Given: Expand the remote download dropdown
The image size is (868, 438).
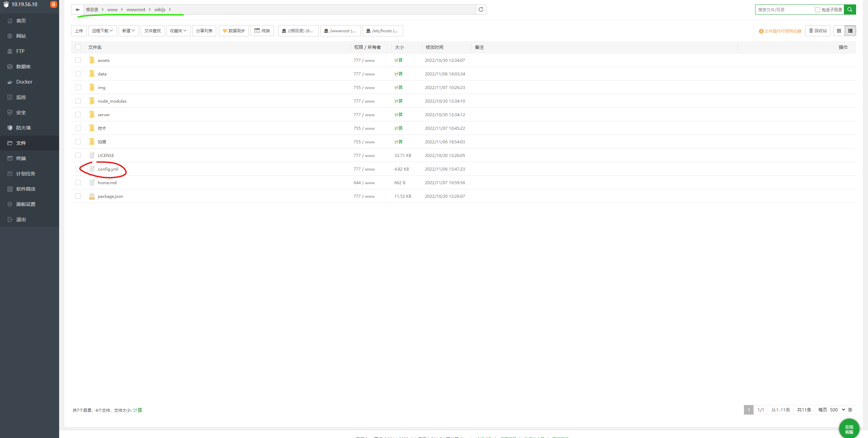Looking at the screenshot, I should point(102,31).
